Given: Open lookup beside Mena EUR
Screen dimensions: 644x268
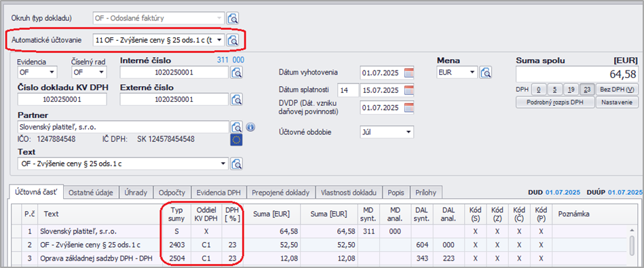Looking at the screenshot, I should [485, 73].
